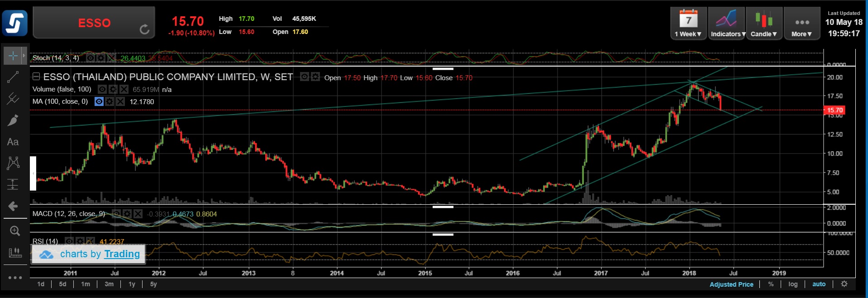The image size is (868, 298).
Task: Open the Indicators dropdown
Action: 726,24
